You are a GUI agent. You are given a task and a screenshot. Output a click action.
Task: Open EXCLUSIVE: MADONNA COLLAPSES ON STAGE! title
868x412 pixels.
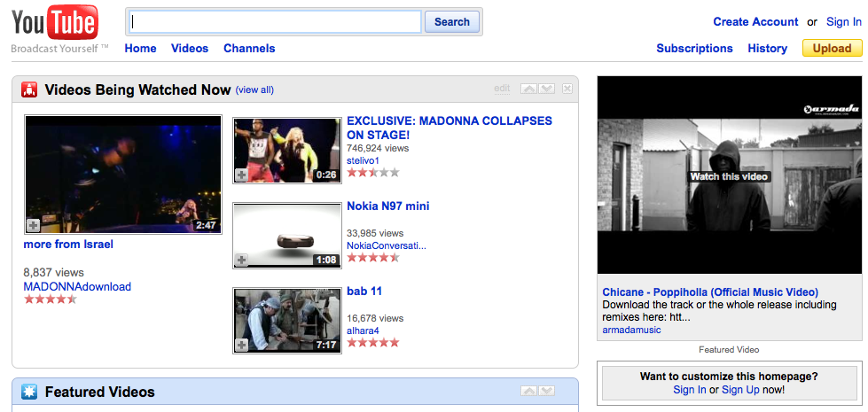tap(450, 128)
